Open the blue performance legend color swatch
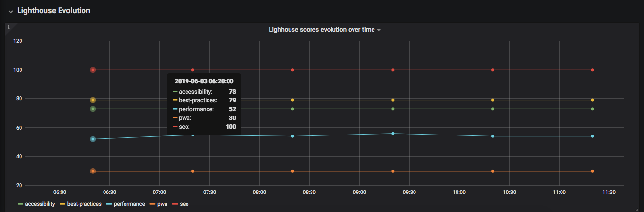The height and width of the screenshot is (212, 644). click(x=108, y=204)
